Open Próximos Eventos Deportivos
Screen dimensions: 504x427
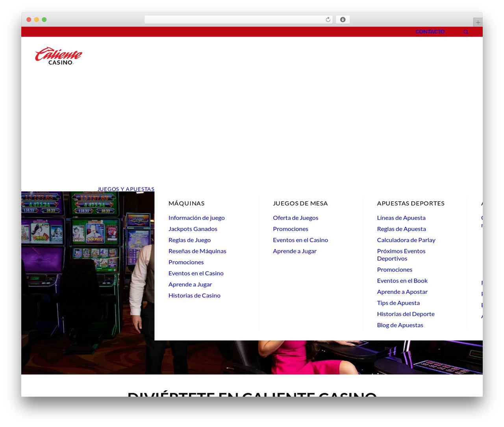[401, 255]
